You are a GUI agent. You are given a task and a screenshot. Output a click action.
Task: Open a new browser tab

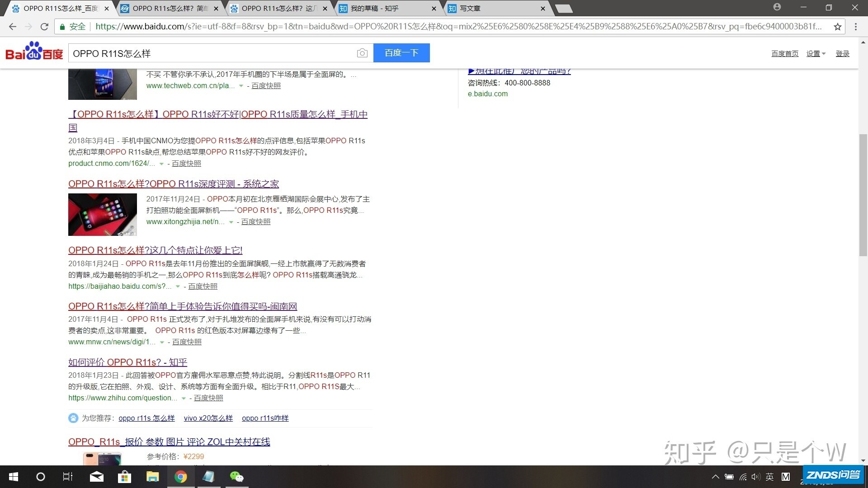[x=563, y=9]
